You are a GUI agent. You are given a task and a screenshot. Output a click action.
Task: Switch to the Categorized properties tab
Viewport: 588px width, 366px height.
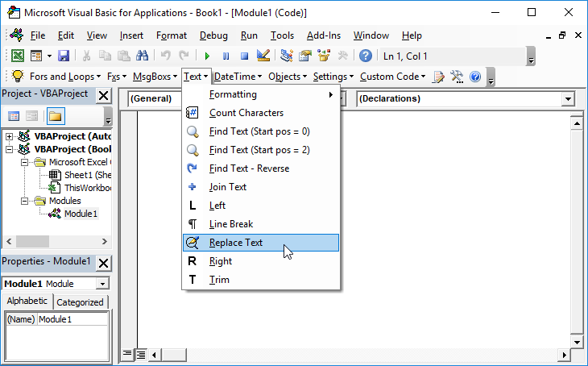pyautogui.click(x=81, y=302)
